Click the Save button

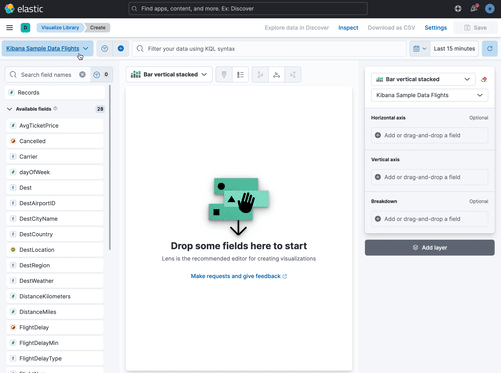(x=475, y=28)
